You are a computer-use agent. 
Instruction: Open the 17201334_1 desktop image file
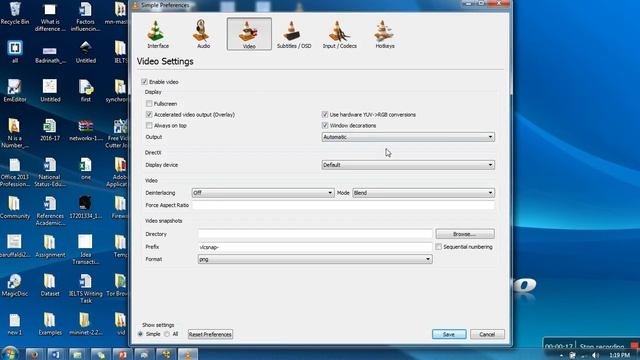tap(85, 208)
